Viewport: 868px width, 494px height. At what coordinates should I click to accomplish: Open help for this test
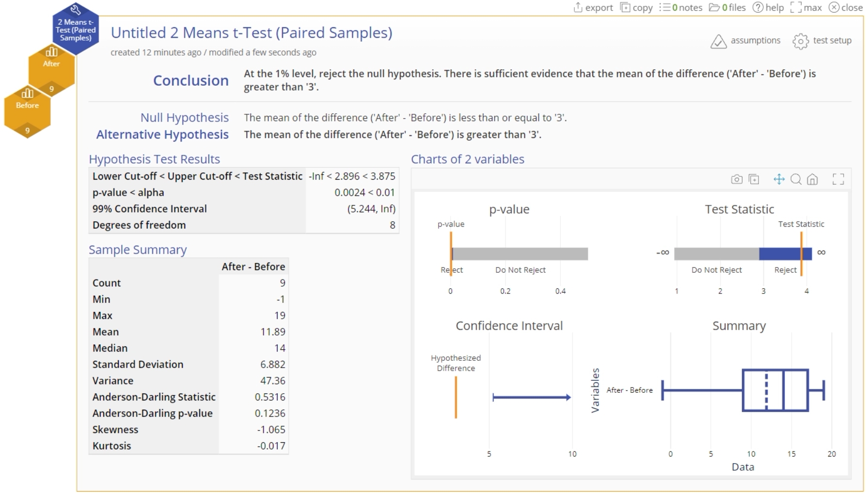(768, 7)
